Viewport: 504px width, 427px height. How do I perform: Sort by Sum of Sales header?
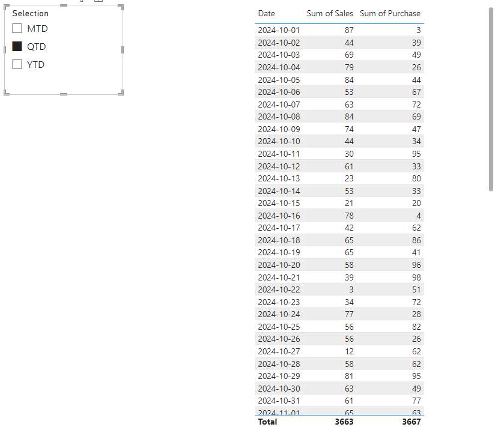click(330, 13)
